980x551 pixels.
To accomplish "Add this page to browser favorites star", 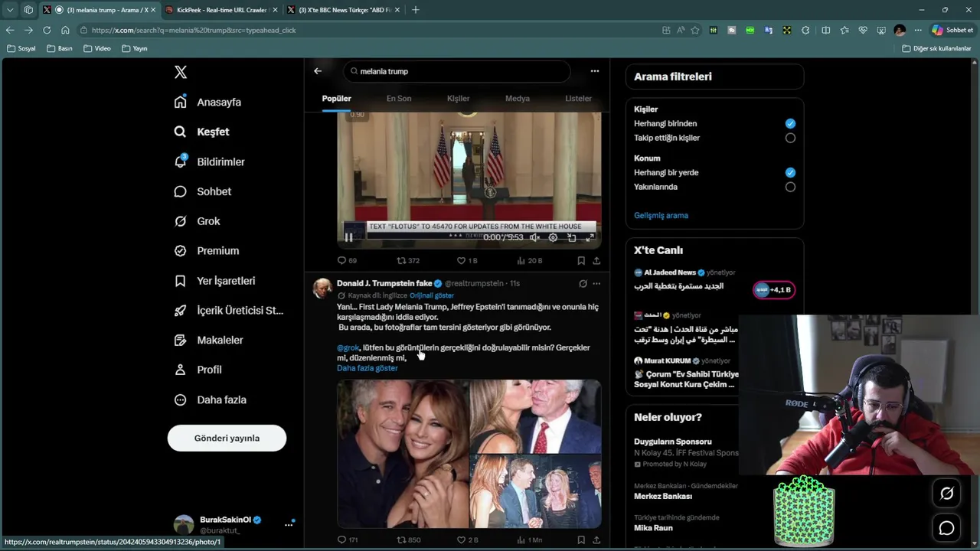I will pos(695,30).
